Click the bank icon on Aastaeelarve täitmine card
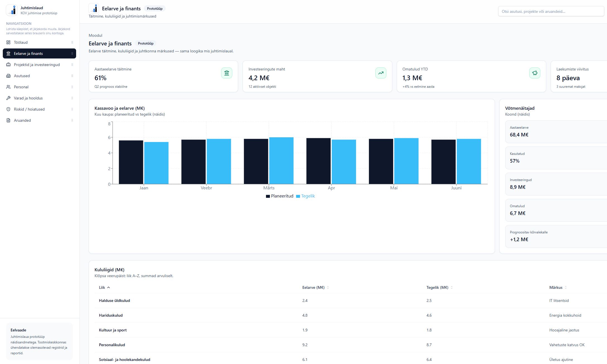The height and width of the screenshot is (364, 607). point(226,73)
